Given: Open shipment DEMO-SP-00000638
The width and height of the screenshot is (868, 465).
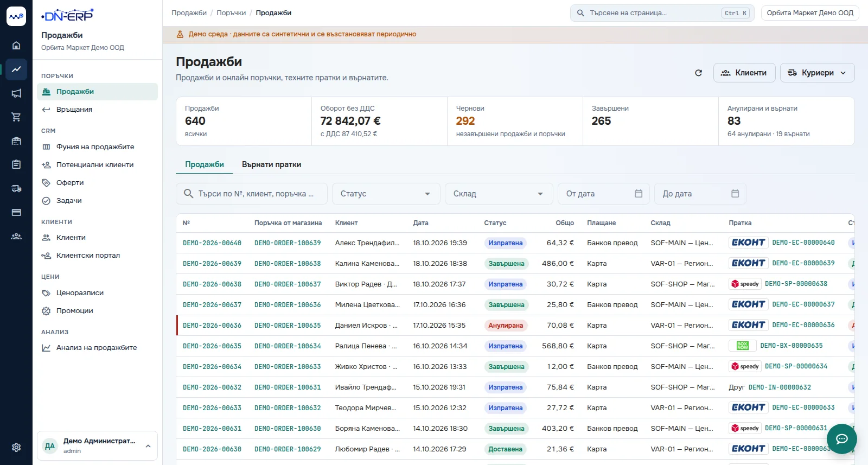Looking at the screenshot, I should (x=796, y=284).
